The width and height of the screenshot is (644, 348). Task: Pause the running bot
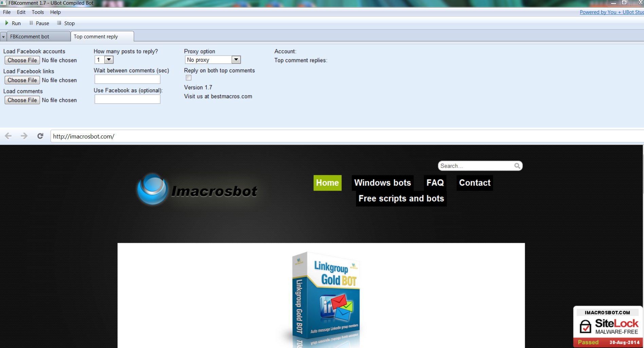click(39, 23)
